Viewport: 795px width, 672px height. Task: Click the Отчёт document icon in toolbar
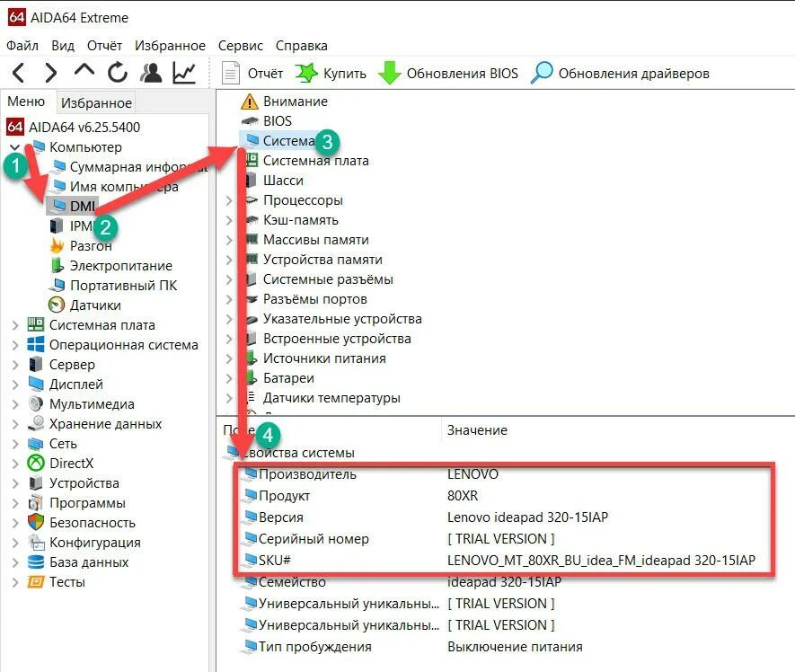[231, 73]
